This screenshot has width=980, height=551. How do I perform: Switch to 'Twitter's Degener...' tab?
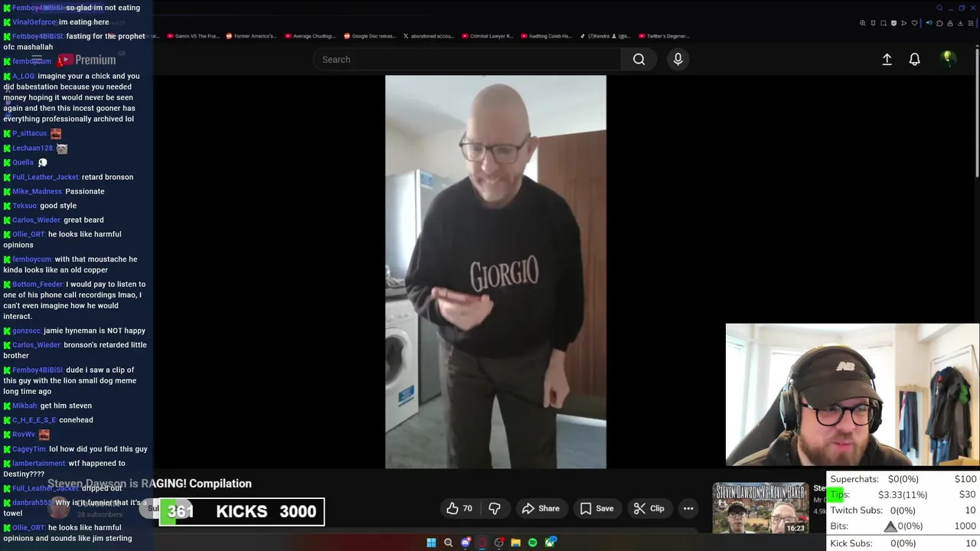663,36
